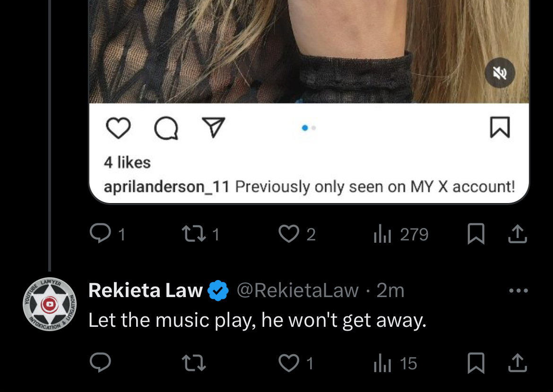Screen dimensions: 553x392
Task: Share the Instagram post via paper plane icon
Action: (x=213, y=127)
